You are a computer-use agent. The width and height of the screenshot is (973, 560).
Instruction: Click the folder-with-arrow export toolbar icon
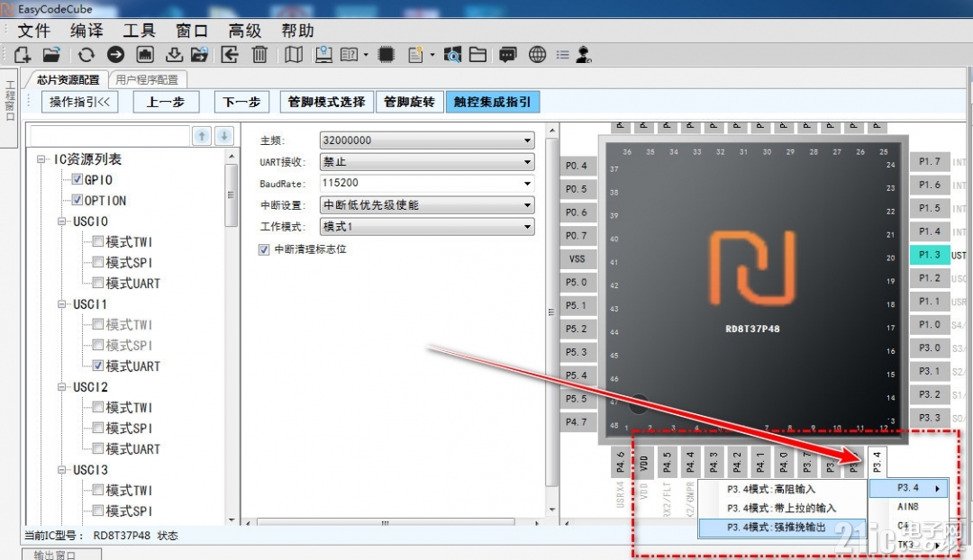click(x=200, y=55)
